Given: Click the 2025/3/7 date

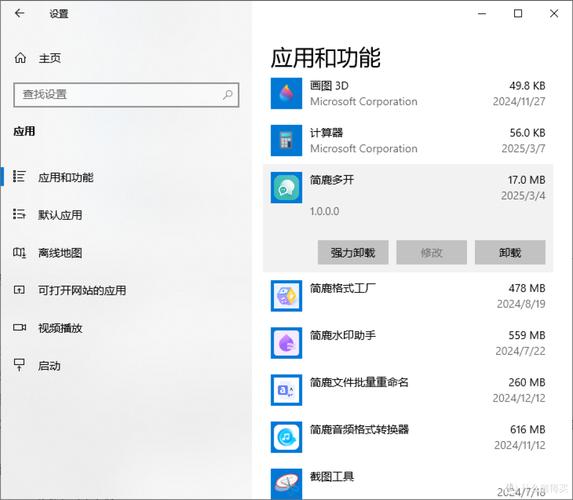Looking at the screenshot, I should pyautogui.click(x=523, y=148).
